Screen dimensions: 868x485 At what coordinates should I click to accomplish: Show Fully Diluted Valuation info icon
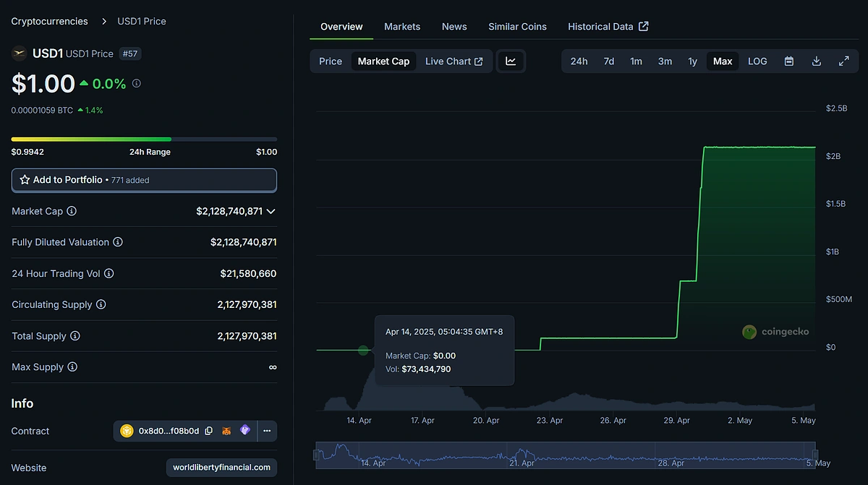pos(118,242)
